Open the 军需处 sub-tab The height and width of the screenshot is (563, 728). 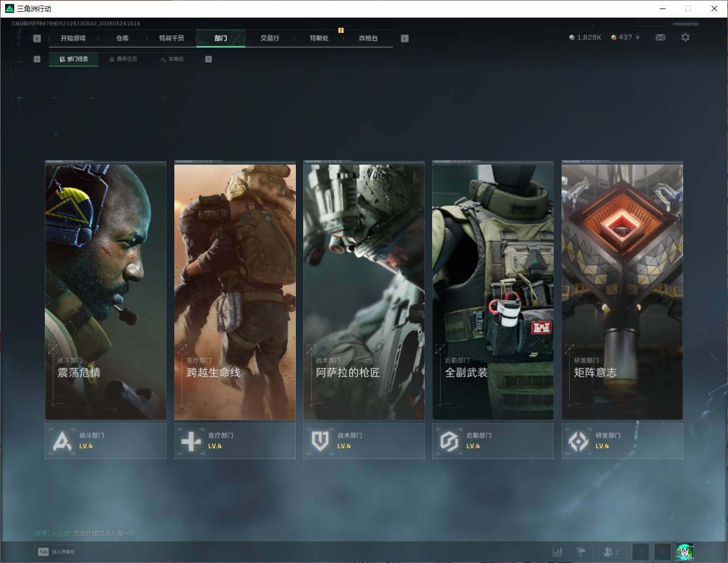pos(172,59)
